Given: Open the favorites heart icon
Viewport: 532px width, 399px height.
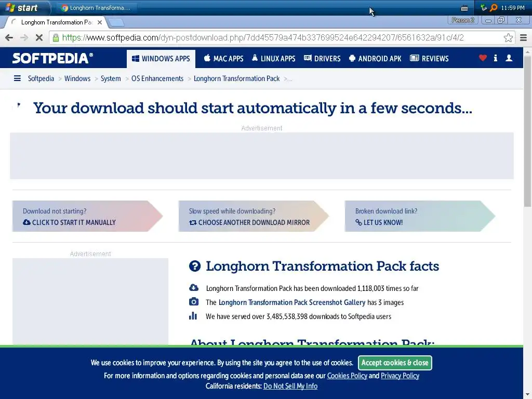Looking at the screenshot, I should [483, 58].
